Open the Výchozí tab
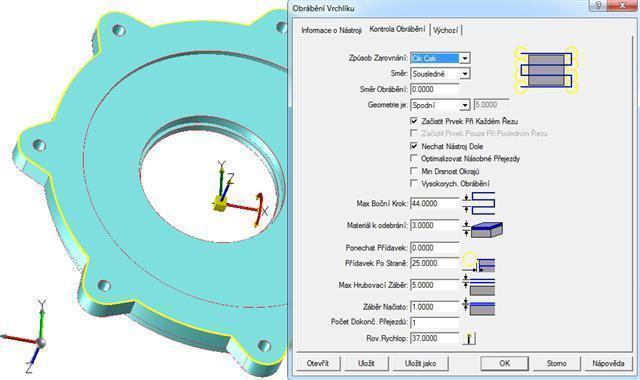640x380 pixels. [446, 30]
